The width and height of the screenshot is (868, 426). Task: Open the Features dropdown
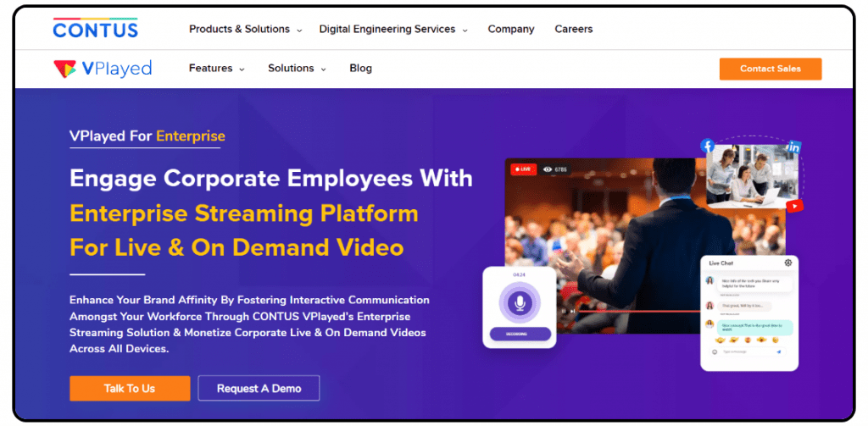click(216, 69)
